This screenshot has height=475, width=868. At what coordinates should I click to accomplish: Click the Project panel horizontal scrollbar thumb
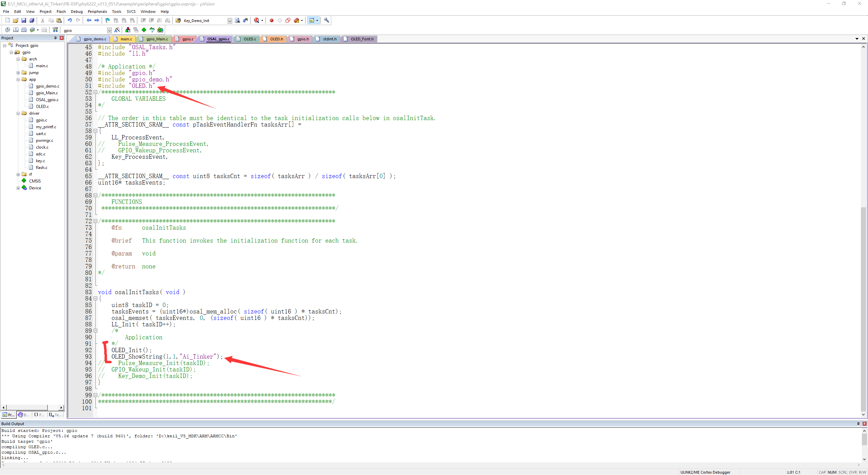pos(26,407)
